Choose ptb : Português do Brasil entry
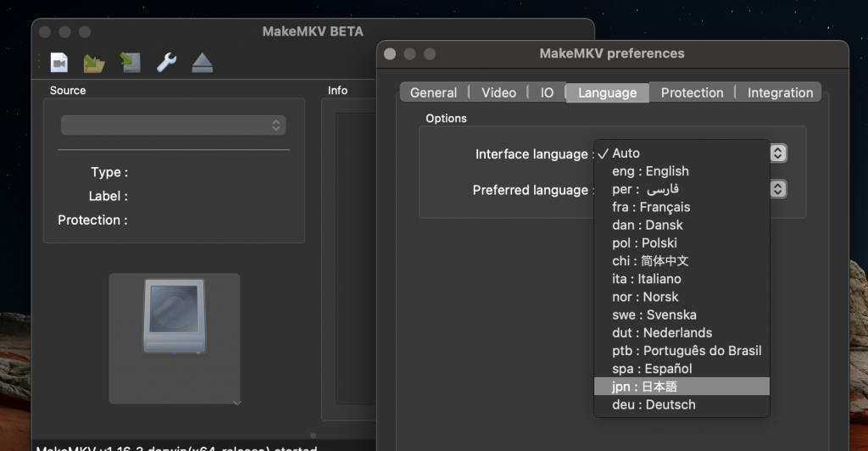The width and height of the screenshot is (868, 451). coord(682,351)
